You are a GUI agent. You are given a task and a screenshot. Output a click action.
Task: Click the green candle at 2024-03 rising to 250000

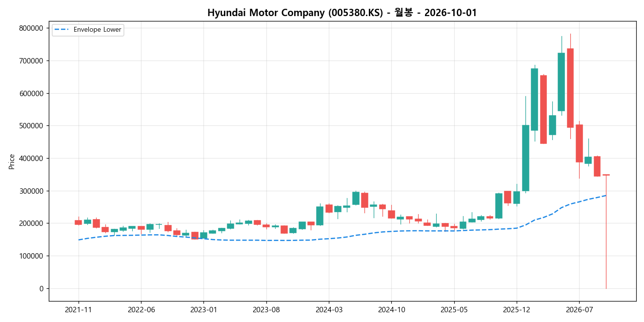coord(320,216)
